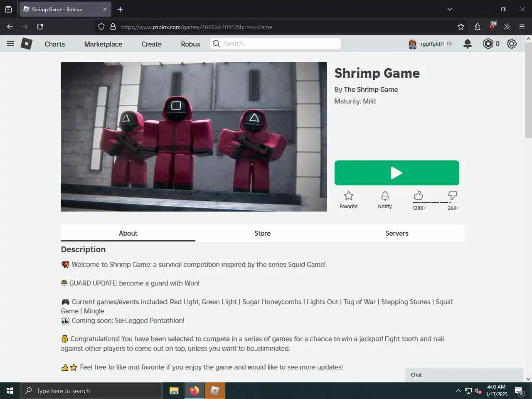
Task: Open browser extensions puzzle icon
Action: click(x=477, y=27)
